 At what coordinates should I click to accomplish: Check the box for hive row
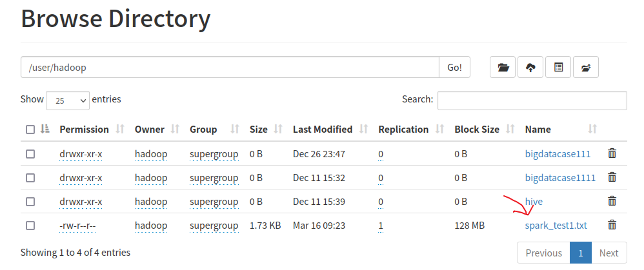pos(30,202)
